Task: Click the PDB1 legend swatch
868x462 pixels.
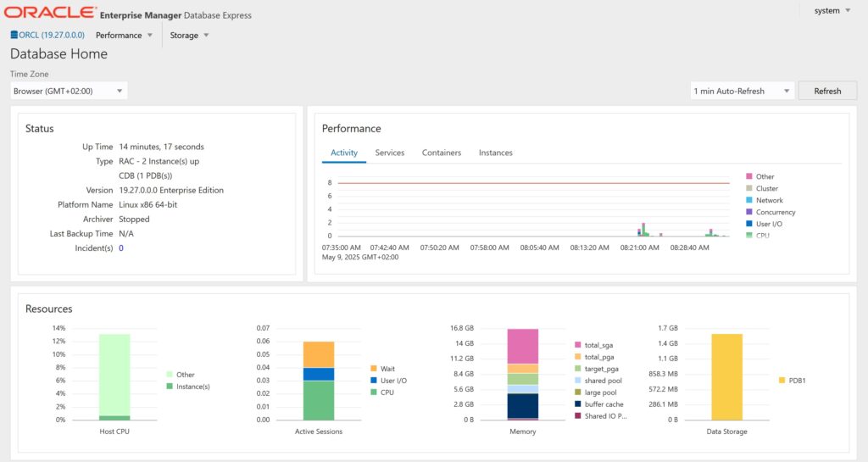Action: [x=782, y=380]
